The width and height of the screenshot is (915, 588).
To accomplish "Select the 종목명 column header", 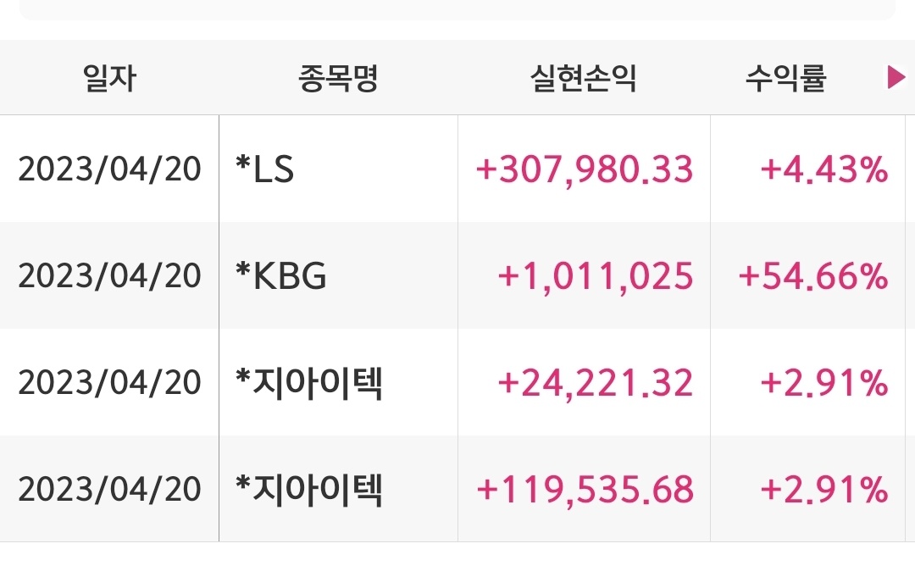I will coord(338,78).
